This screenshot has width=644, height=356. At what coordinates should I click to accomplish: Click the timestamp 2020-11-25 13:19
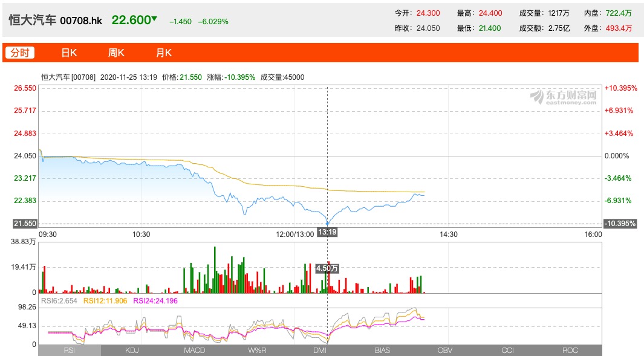coord(129,77)
